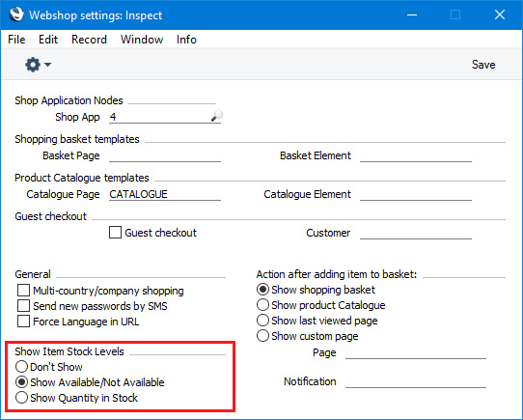Open the File menu

point(16,40)
